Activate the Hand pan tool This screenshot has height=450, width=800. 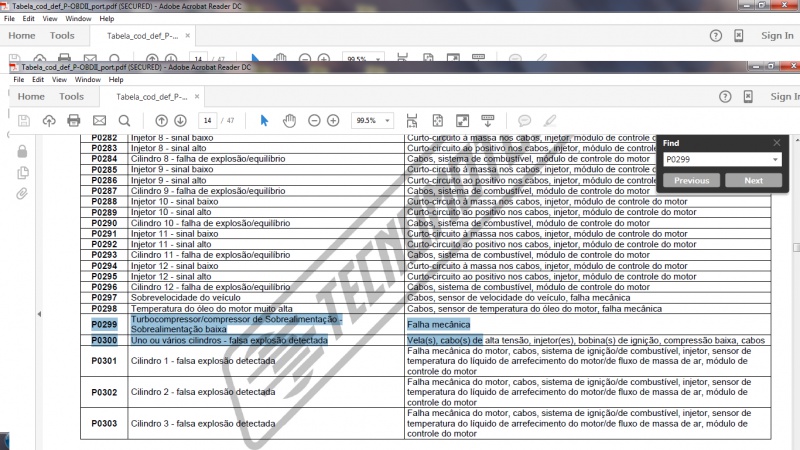tap(289, 120)
